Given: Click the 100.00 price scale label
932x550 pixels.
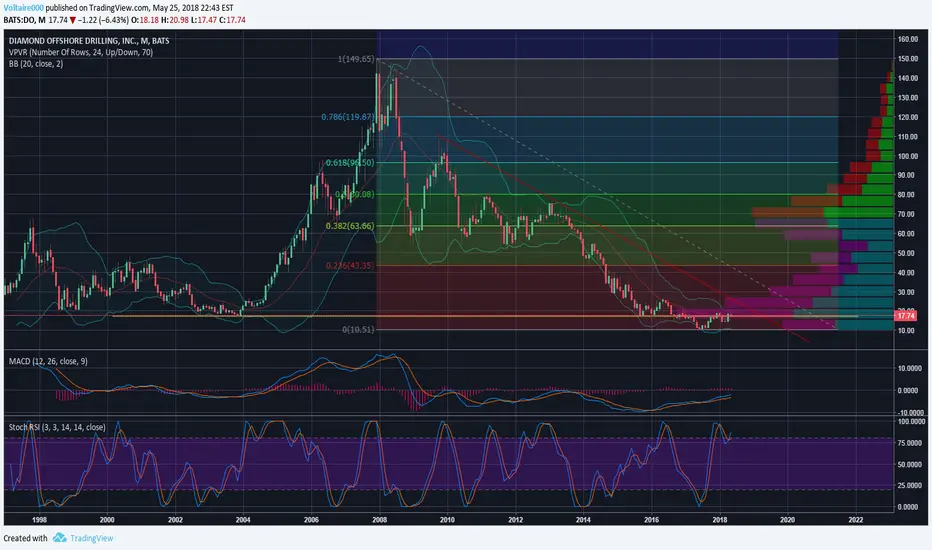Looking at the screenshot, I should [x=908, y=156].
